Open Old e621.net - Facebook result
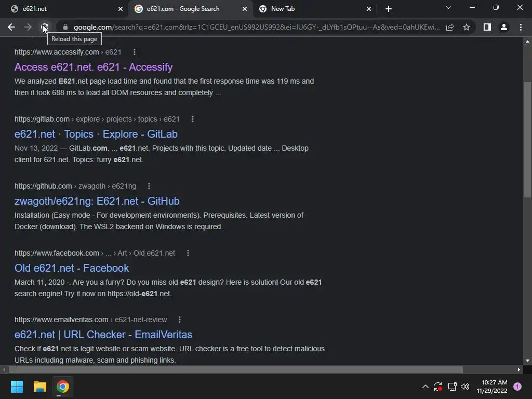Screen dimensions: 532x399 (72, 268)
